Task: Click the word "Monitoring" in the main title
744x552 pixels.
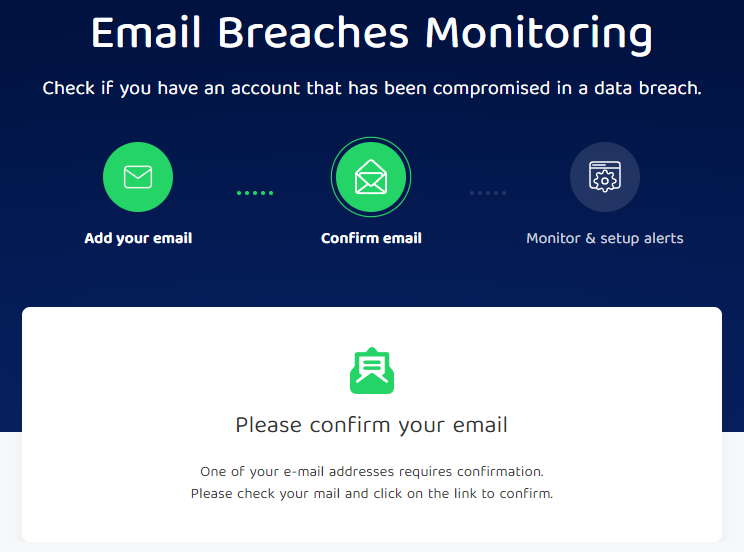Action: tap(539, 34)
